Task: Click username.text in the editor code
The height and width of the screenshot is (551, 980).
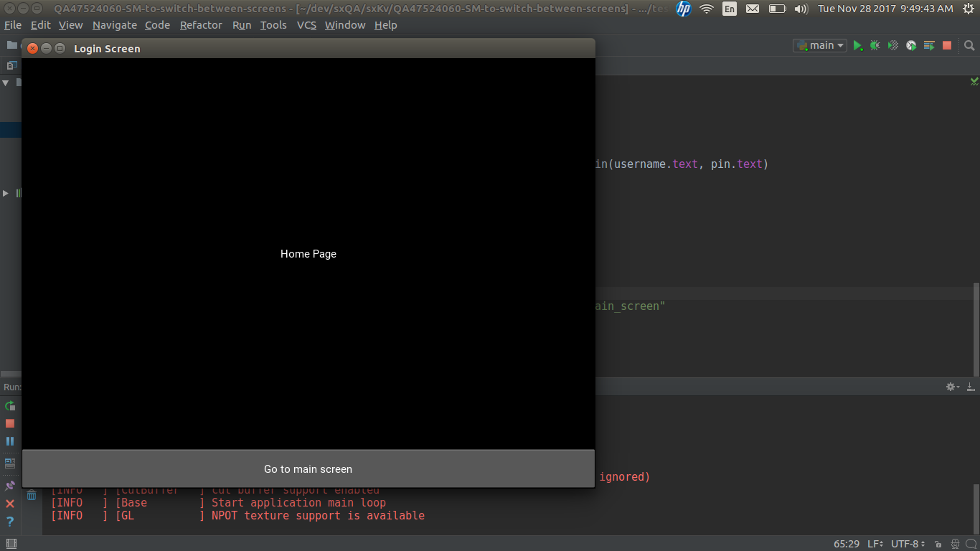Action: [656, 164]
